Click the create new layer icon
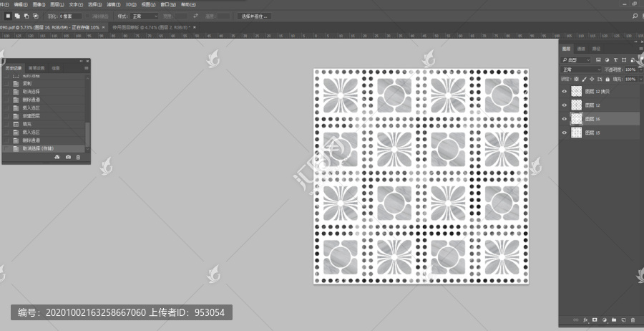Viewport: 644px width, 331px height. pos(623,320)
